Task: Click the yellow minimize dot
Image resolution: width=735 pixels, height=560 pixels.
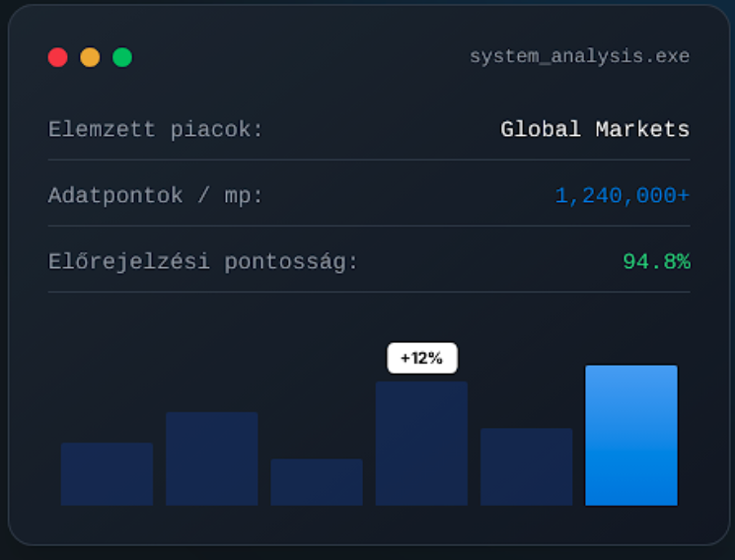Action: click(90, 57)
